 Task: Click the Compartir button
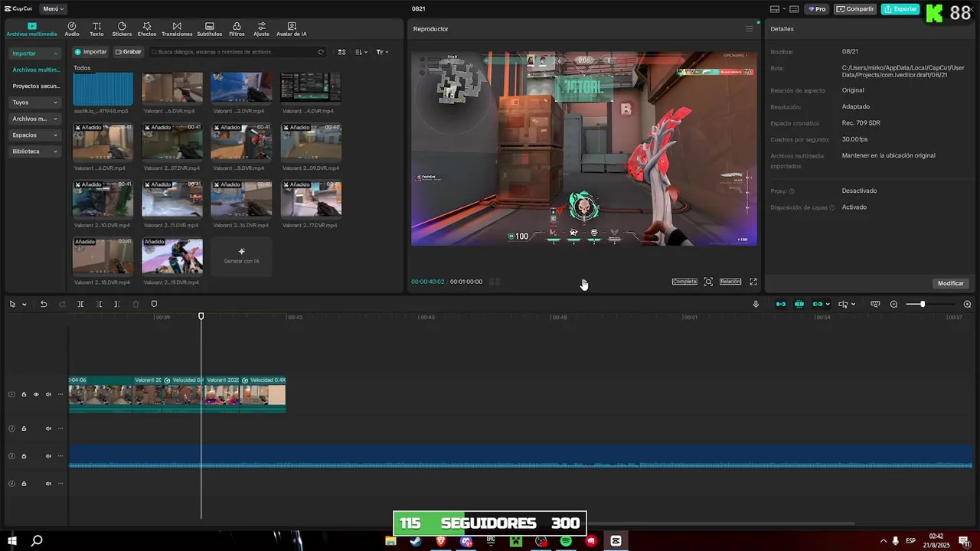tap(855, 9)
